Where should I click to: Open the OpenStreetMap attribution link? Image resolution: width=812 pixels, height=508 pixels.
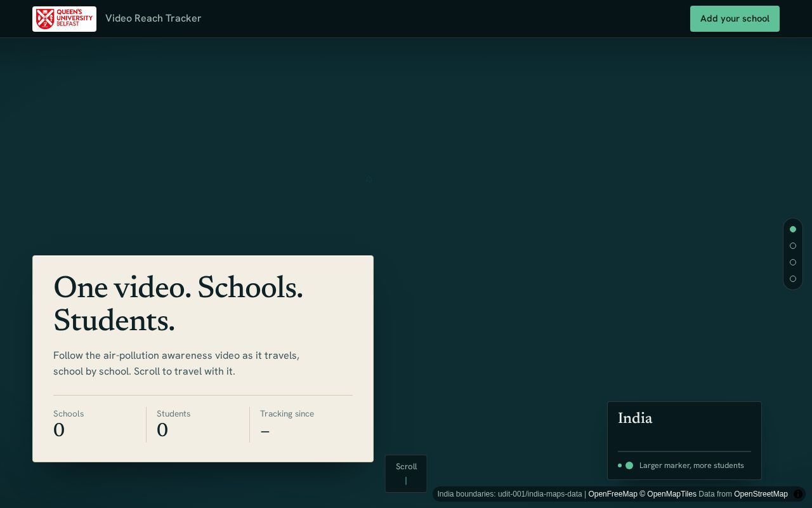click(x=761, y=494)
